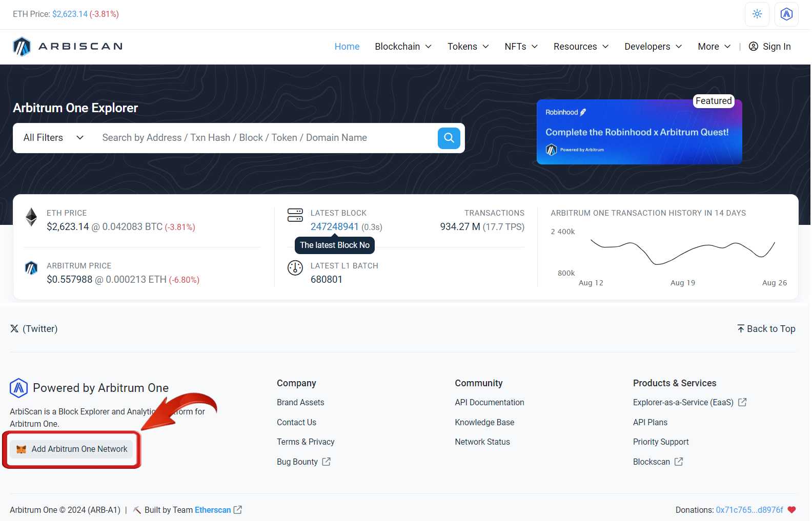Click the ETH price $2,623.14 in top bar

pyautogui.click(x=70, y=14)
